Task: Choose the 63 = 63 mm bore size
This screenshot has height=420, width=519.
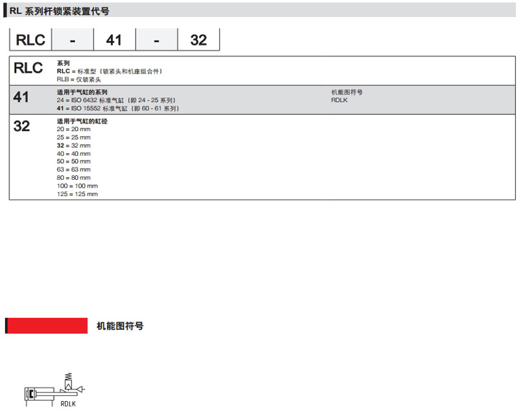Action: (73, 169)
